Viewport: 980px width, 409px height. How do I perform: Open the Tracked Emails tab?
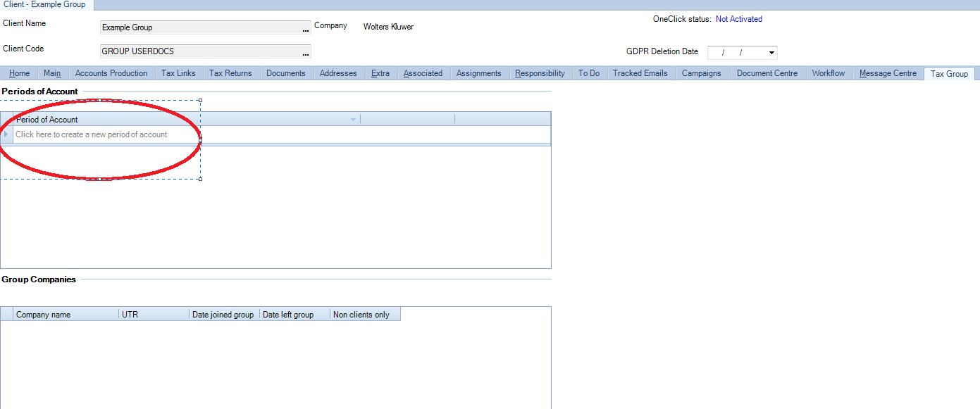640,73
